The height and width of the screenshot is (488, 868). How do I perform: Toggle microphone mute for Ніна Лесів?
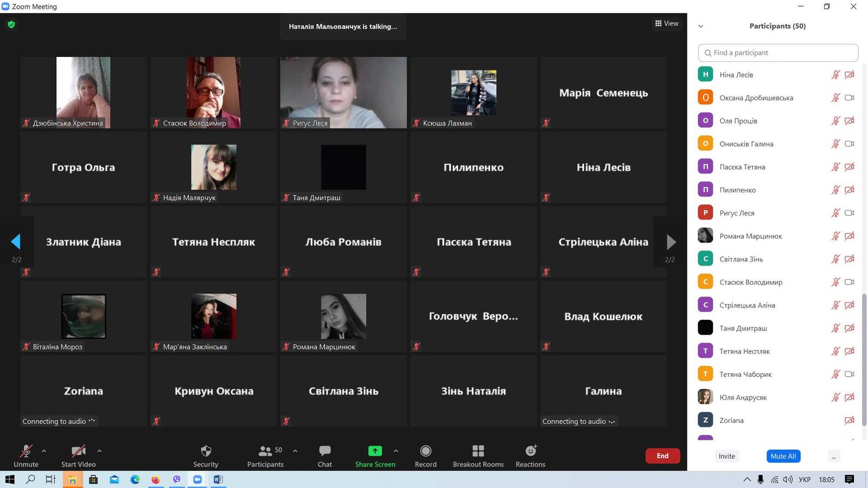[x=835, y=75]
